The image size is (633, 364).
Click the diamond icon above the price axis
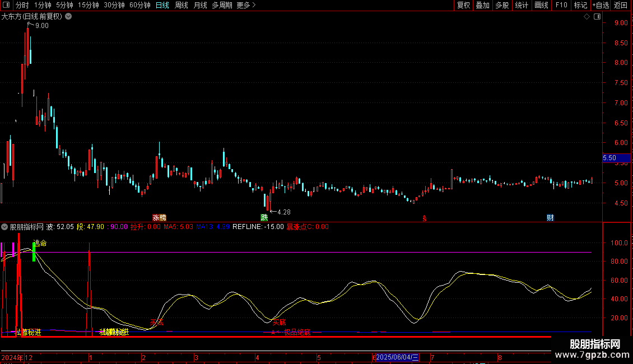[587, 17]
